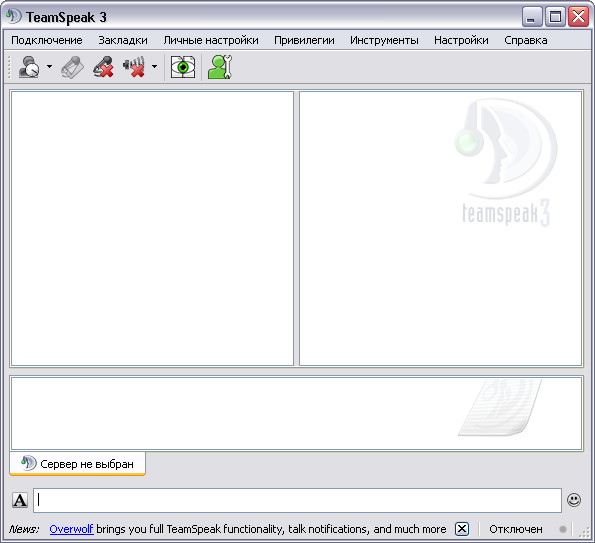
Task: Toggle the mute microphone icon
Action: [103, 67]
